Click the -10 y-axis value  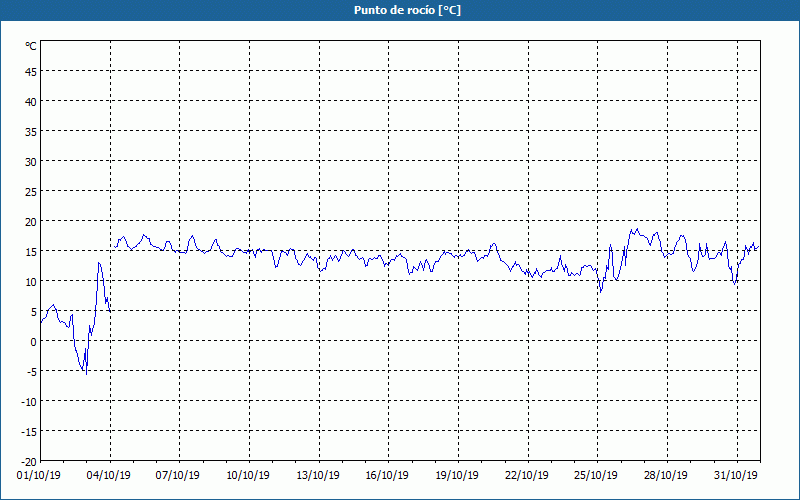[29, 402]
